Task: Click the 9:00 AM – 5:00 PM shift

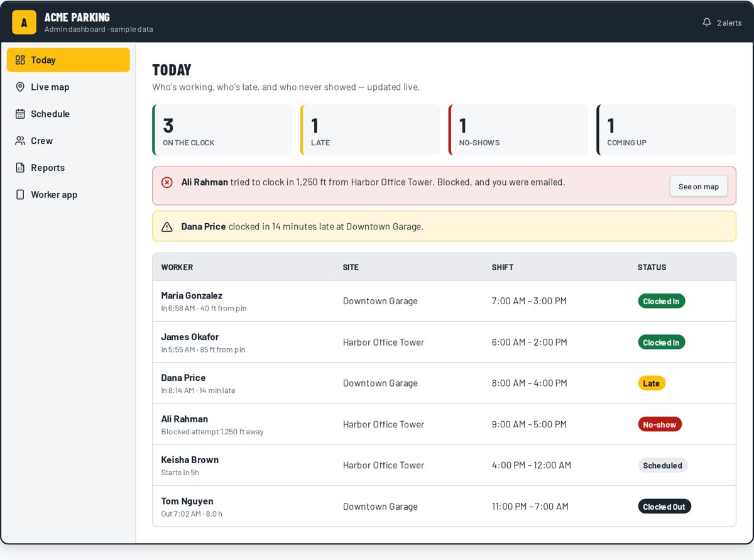Action: (x=529, y=424)
